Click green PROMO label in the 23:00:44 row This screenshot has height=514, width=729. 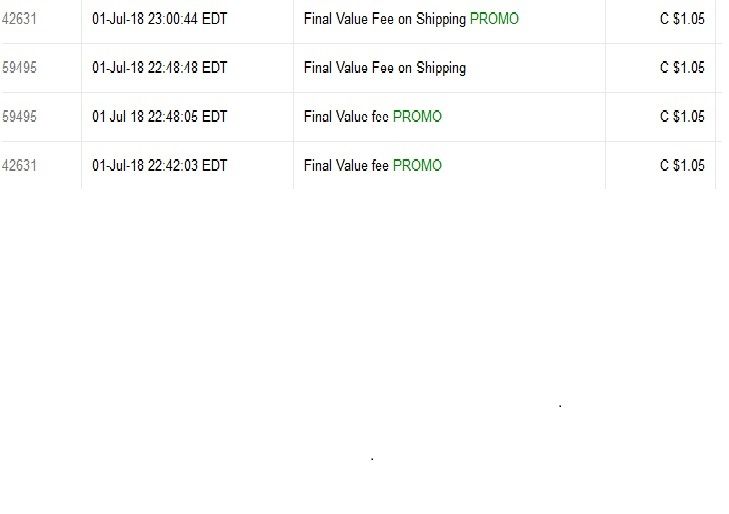point(494,19)
